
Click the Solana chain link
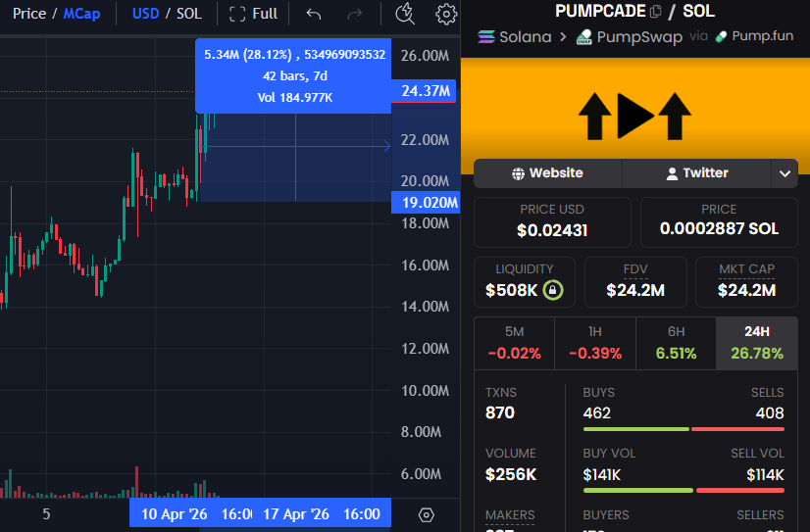tap(525, 36)
